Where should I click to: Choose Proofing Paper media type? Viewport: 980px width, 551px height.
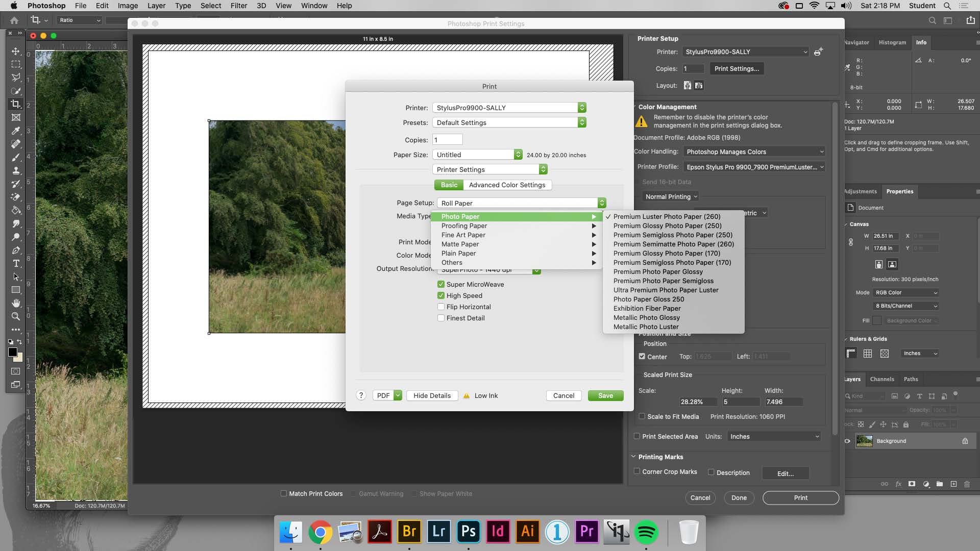[x=517, y=226]
